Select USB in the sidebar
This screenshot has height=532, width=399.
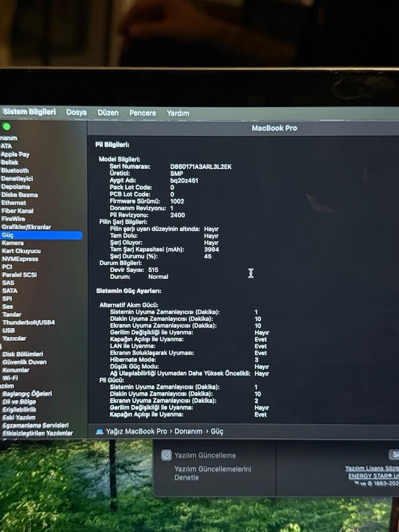pyautogui.click(x=9, y=330)
